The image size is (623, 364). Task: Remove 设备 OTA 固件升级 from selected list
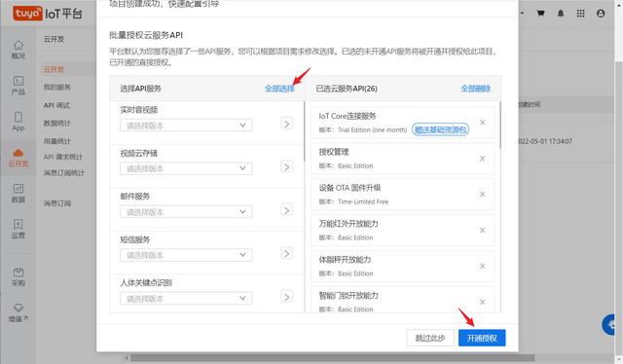pos(483,194)
